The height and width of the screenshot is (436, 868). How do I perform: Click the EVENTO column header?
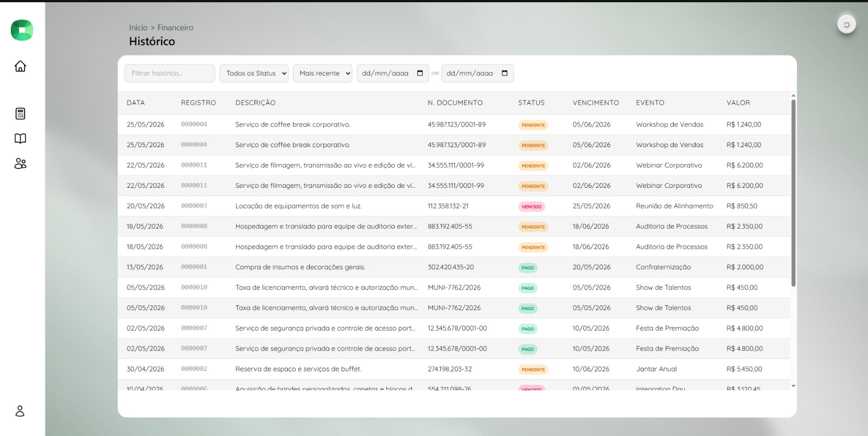[x=650, y=103]
